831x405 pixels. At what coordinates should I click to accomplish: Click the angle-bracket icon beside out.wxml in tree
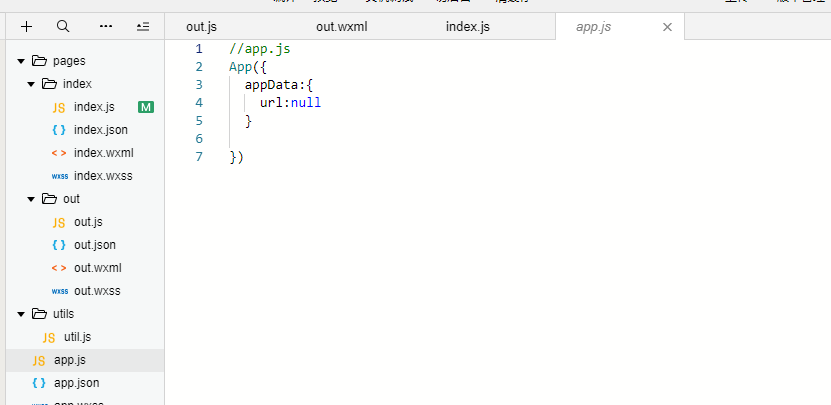click(x=59, y=269)
